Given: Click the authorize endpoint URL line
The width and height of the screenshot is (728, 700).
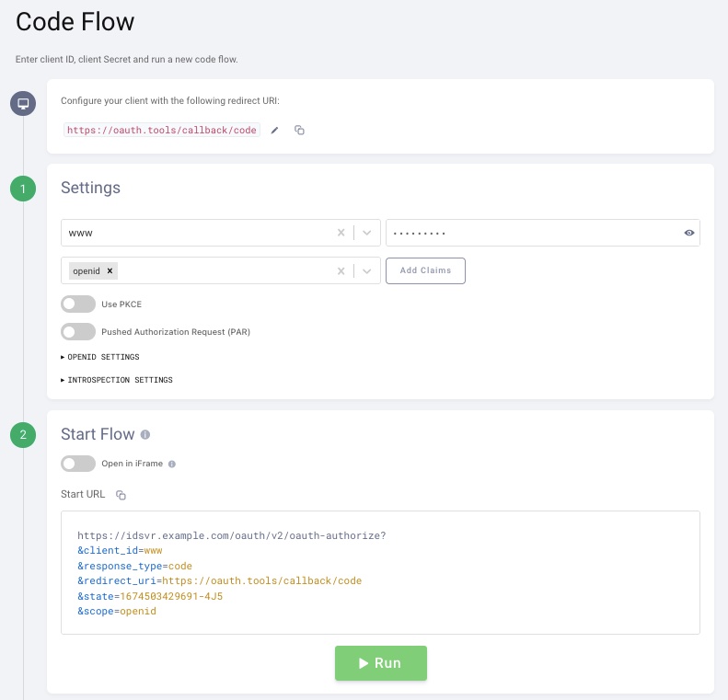Looking at the screenshot, I should tap(231, 535).
